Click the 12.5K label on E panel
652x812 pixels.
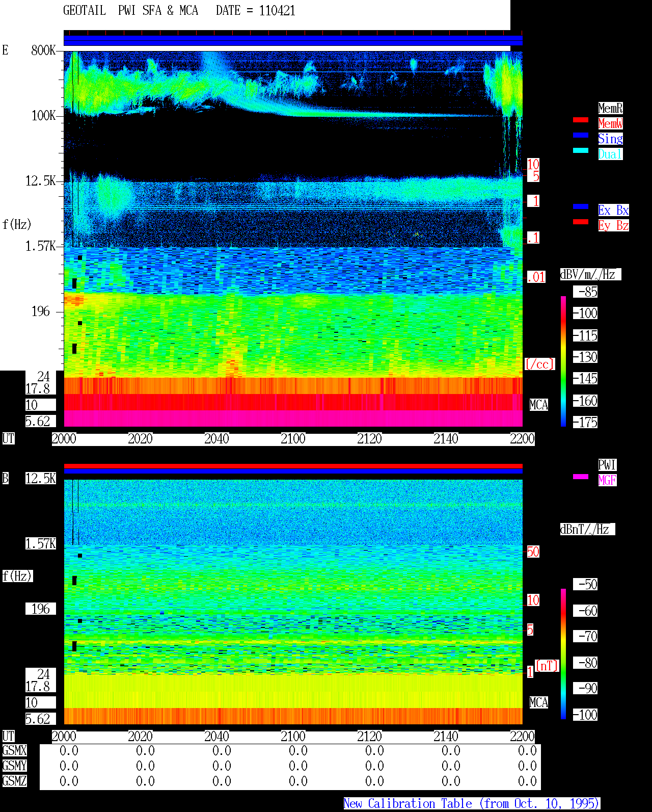41,180
